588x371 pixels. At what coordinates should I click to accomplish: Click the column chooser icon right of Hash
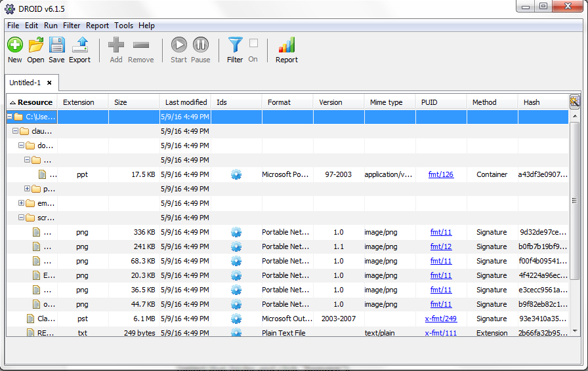[x=574, y=102]
